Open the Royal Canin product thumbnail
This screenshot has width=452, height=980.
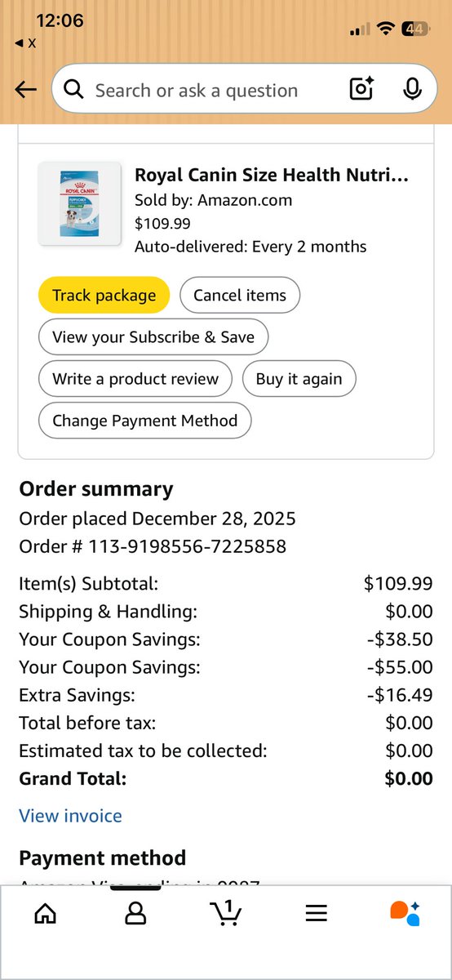point(78,204)
